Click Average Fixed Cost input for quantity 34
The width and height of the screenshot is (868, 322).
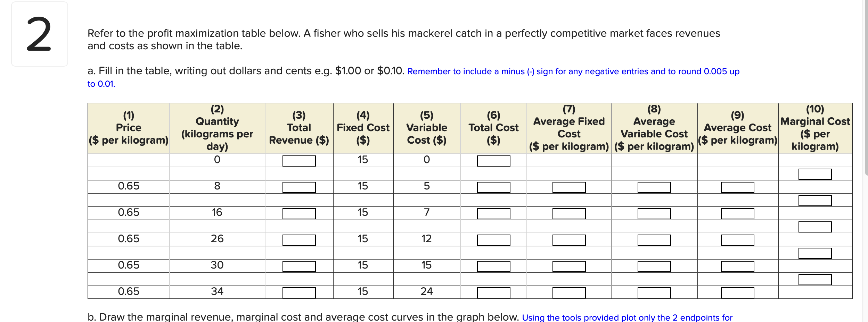click(x=570, y=291)
